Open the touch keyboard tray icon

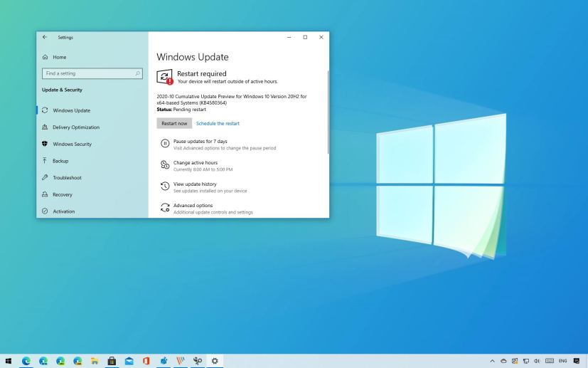click(x=550, y=361)
